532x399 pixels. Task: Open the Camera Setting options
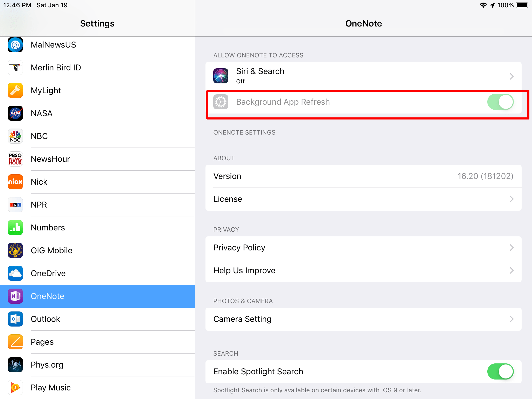tap(364, 319)
